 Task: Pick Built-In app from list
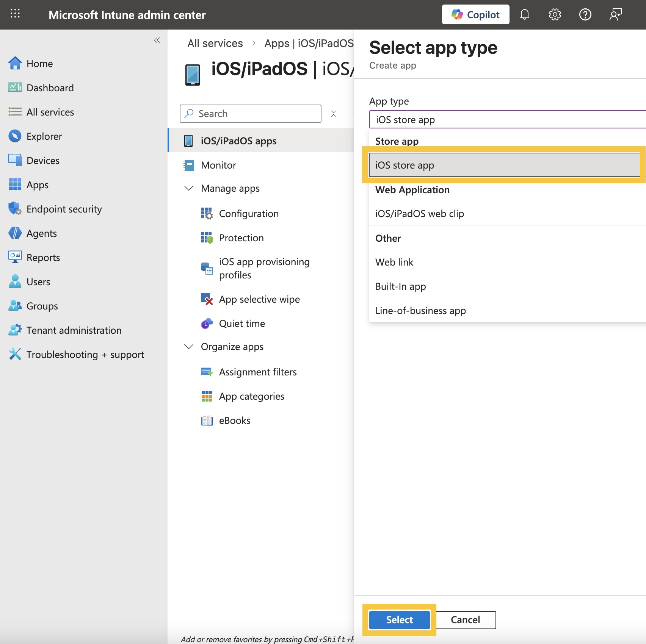pos(400,286)
